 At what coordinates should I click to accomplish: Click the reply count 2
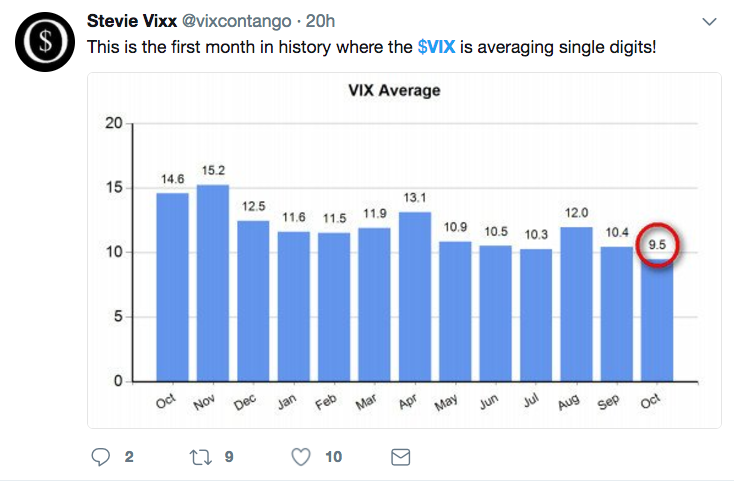[x=128, y=457]
